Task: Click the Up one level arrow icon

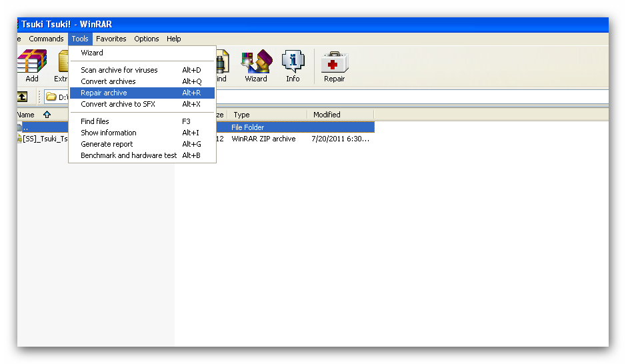Action: click(x=23, y=97)
